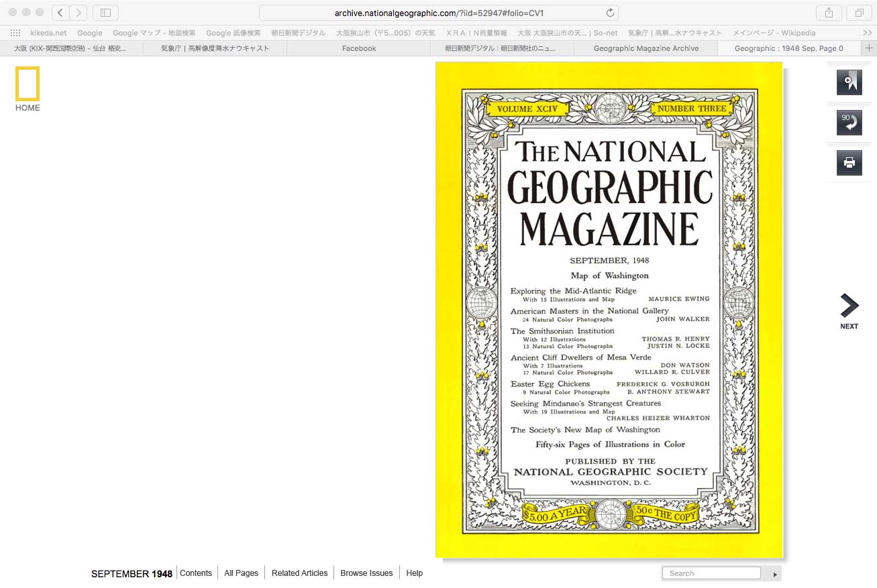Click the 大阪狭山市（〒5…005）の天気 bookmark

(x=386, y=33)
